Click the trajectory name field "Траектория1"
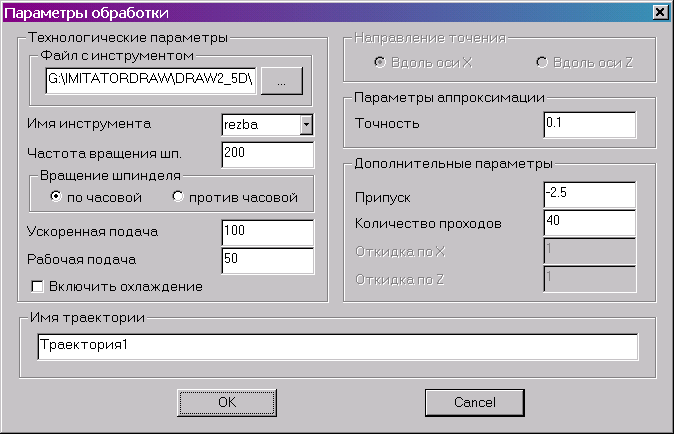Screen dimensions: 674x434 click(x=338, y=347)
